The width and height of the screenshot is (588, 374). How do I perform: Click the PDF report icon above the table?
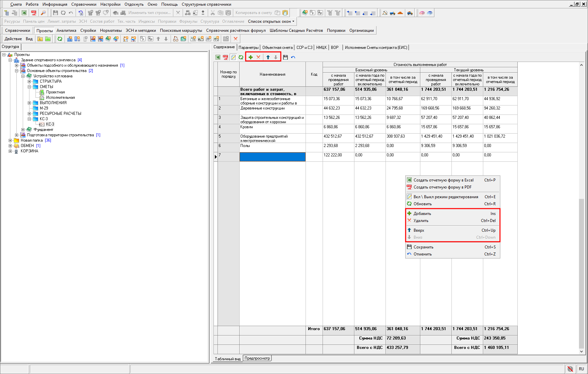click(226, 57)
